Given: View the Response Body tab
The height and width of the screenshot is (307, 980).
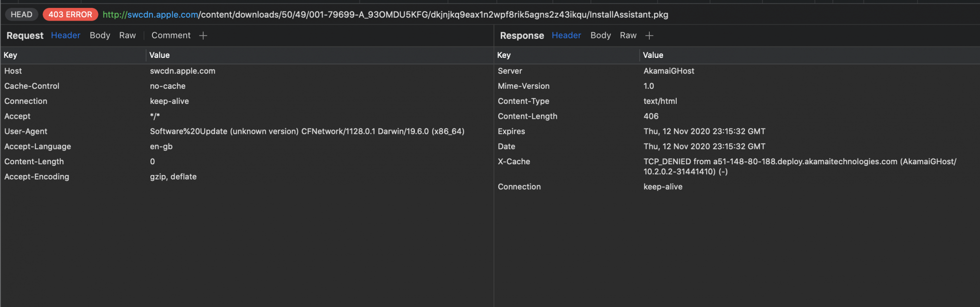Looking at the screenshot, I should pos(600,35).
